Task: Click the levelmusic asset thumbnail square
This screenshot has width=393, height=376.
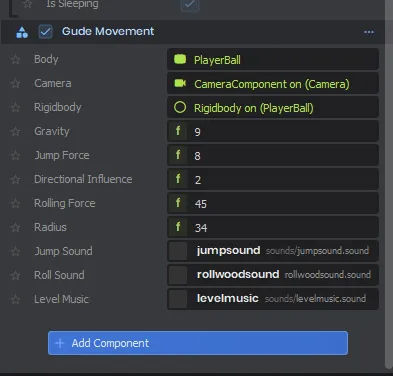Action: coord(178,299)
